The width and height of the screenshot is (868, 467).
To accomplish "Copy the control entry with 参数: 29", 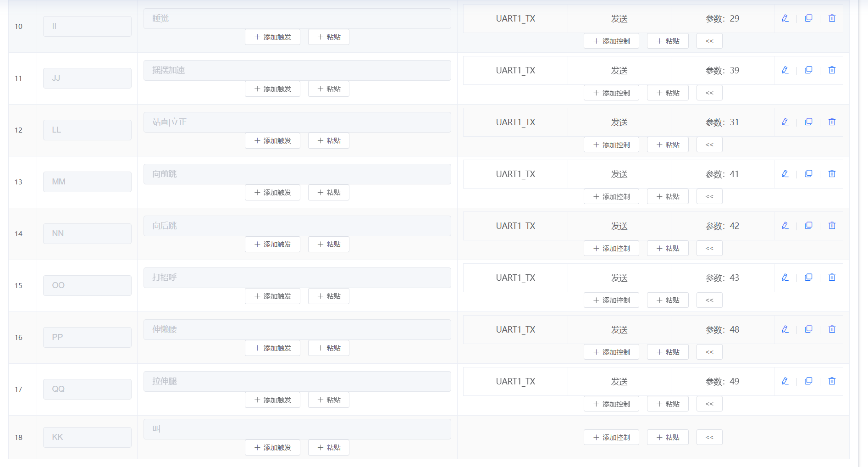I will tap(808, 18).
